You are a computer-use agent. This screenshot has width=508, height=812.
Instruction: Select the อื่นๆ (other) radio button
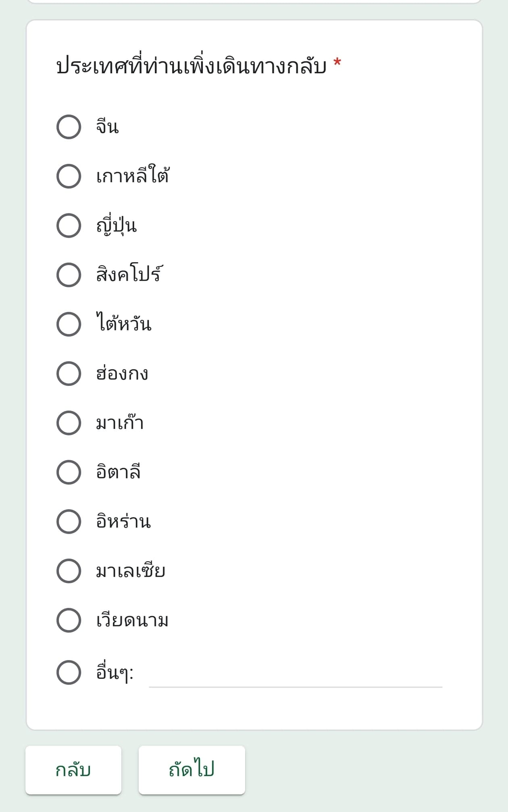pyautogui.click(x=69, y=672)
